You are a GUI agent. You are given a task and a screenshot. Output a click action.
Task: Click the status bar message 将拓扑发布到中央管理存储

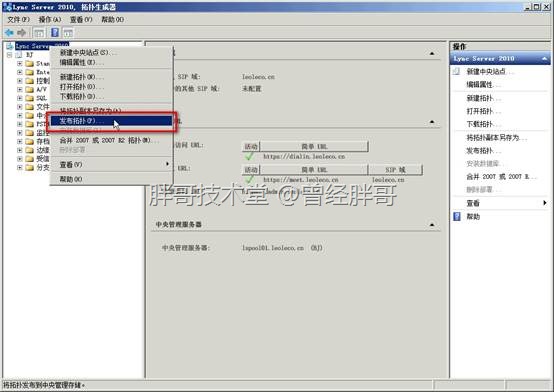pos(44,385)
